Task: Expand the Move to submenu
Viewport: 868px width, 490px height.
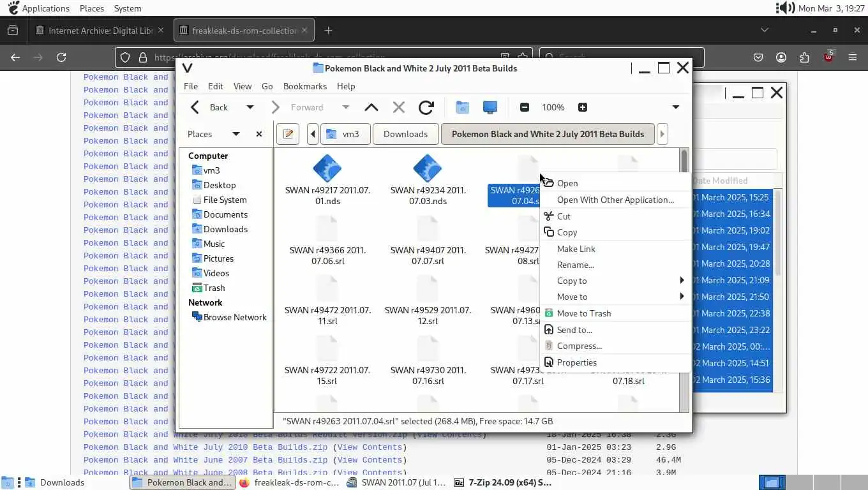Action: pyautogui.click(x=615, y=297)
